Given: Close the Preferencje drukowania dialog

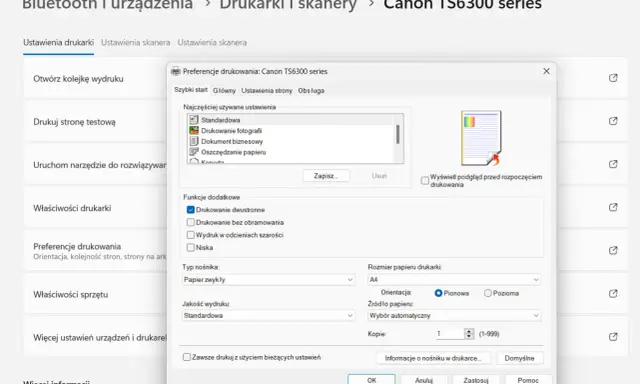Looking at the screenshot, I should (x=547, y=71).
